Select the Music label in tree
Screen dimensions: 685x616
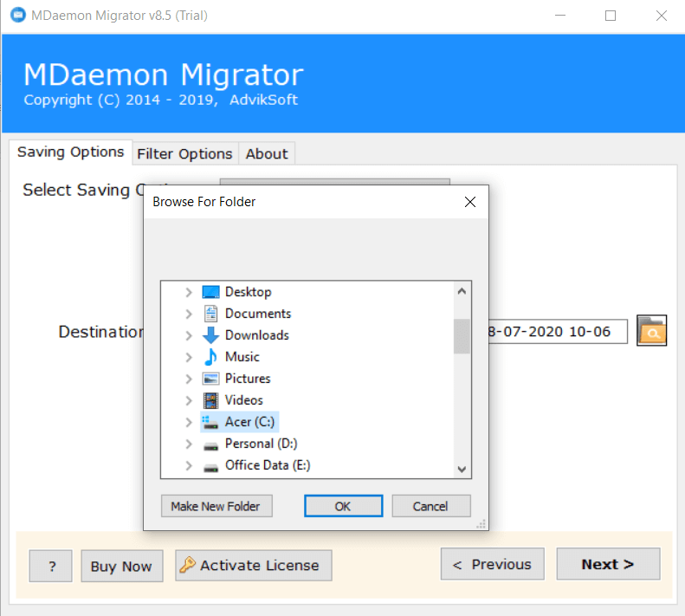pyautogui.click(x=242, y=357)
